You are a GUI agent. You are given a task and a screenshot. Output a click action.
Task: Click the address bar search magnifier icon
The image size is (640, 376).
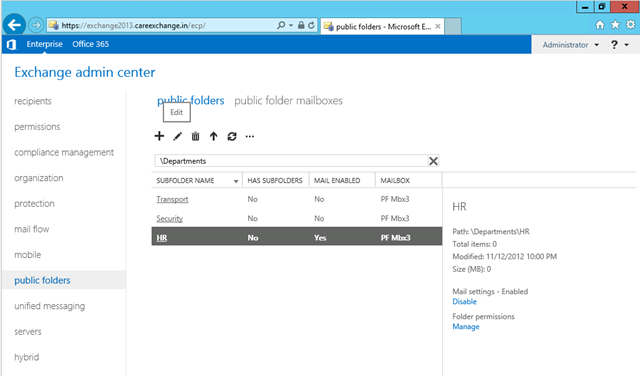(x=281, y=25)
